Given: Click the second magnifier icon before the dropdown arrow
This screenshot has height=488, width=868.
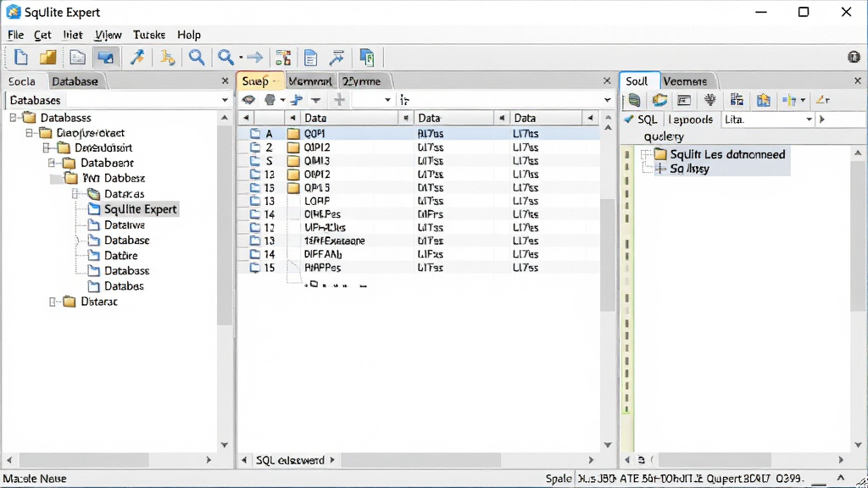Looking at the screenshot, I should point(225,57).
